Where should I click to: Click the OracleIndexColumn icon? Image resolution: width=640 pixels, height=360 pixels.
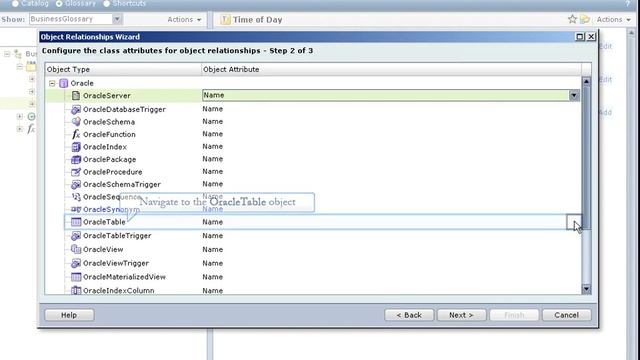pyautogui.click(x=76, y=291)
